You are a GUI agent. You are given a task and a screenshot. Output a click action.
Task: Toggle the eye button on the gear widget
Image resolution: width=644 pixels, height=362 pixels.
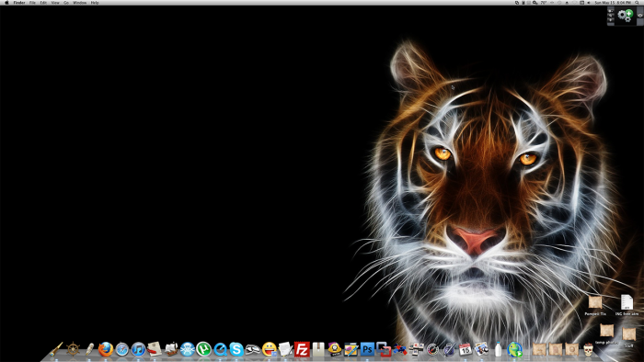pyautogui.click(x=640, y=16)
